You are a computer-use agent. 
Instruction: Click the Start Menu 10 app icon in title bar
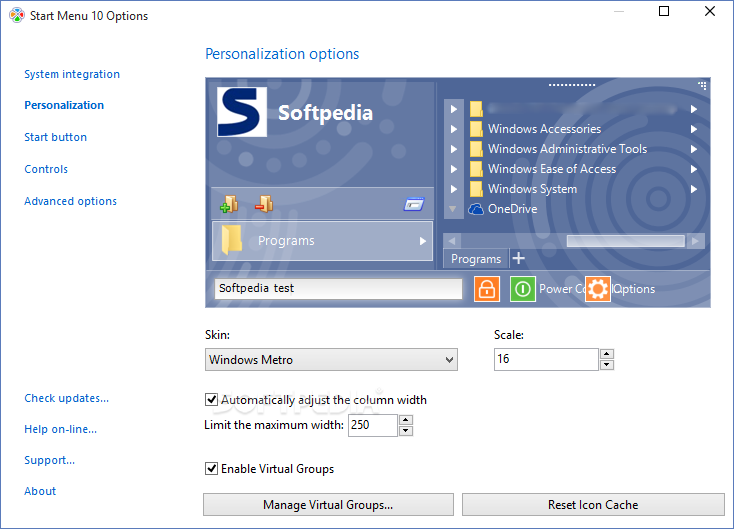pyautogui.click(x=17, y=15)
